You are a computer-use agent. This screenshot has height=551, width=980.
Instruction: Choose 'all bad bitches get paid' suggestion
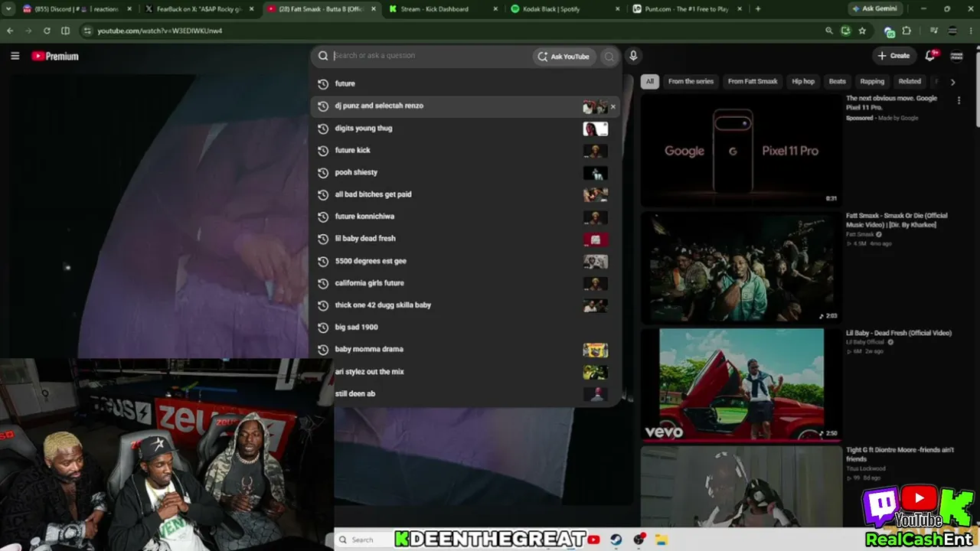pos(465,194)
